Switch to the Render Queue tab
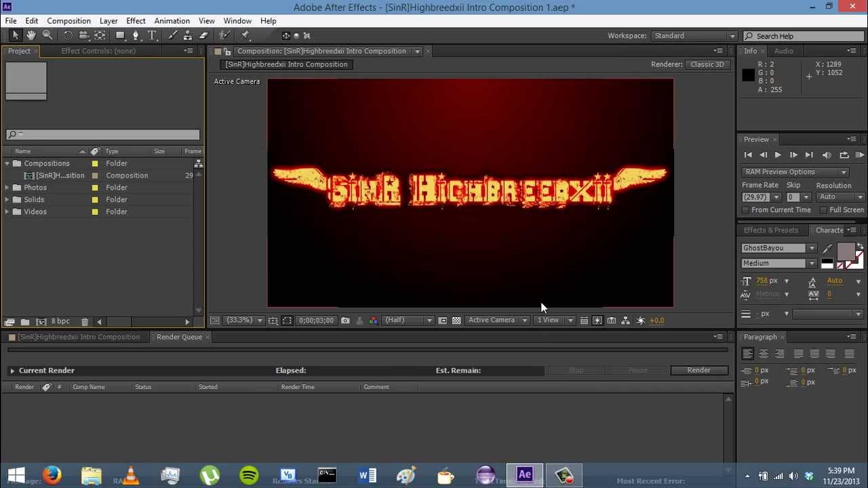Image resolution: width=868 pixels, height=488 pixels. click(x=179, y=337)
